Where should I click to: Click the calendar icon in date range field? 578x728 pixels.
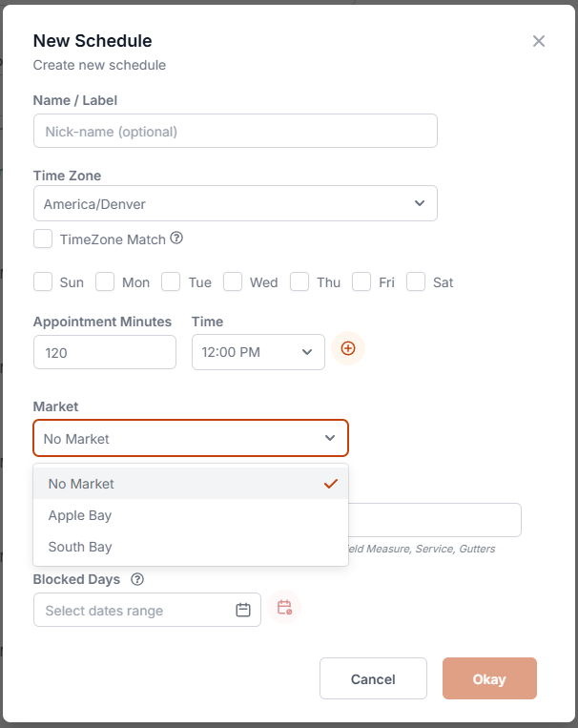243,610
